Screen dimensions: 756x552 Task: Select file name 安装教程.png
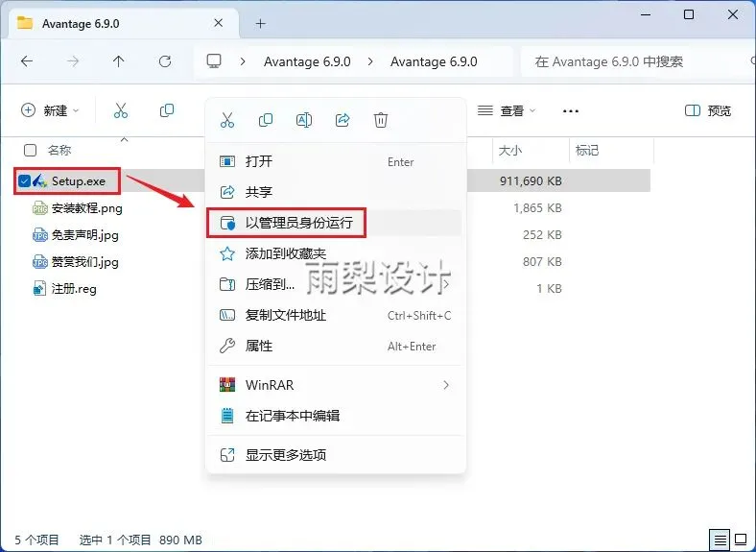click(x=87, y=208)
